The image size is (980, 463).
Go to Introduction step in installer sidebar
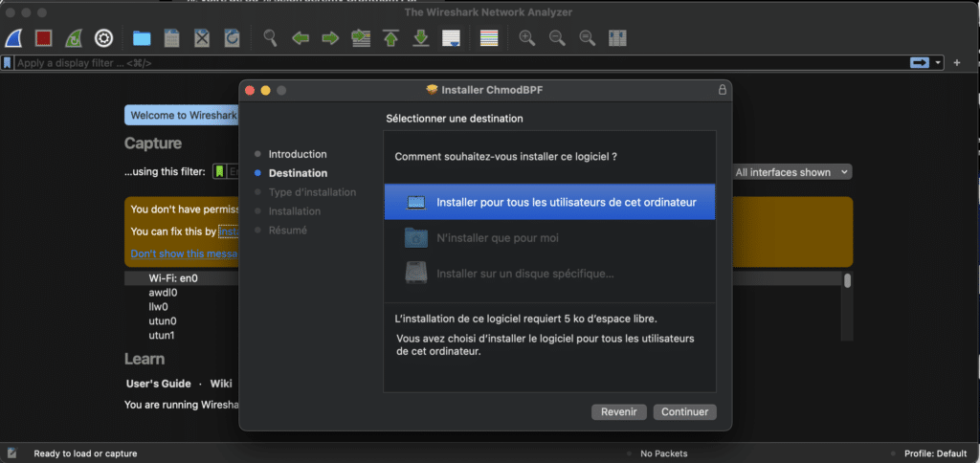click(x=298, y=154)
